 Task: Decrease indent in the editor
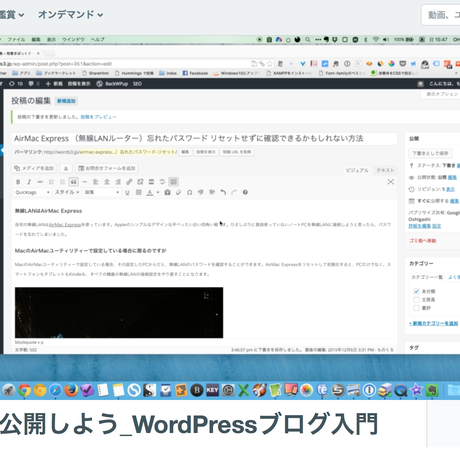[x=201, y=192]
